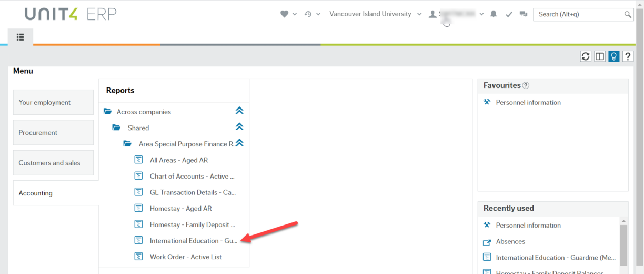Viewport: 644px width, 274px height.
Task: Open All Areas - Aged AR report
Action: 179,160
